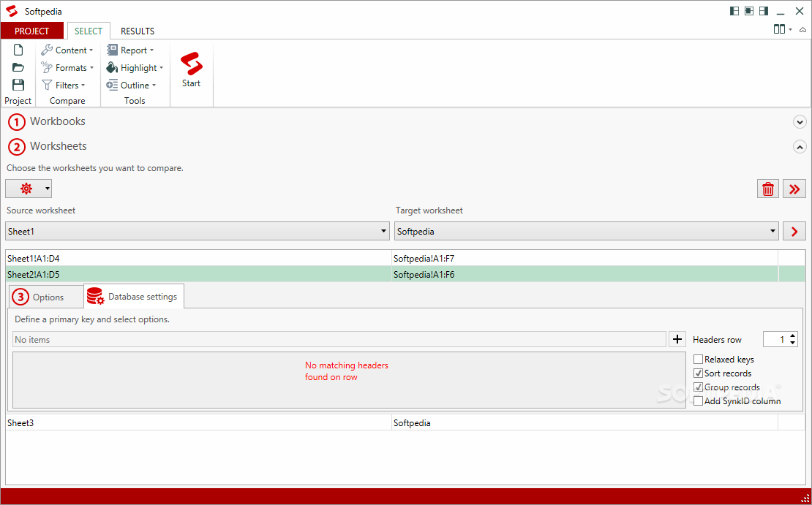
Task: Open the Source worksheet combo box
Action: [x=198, y=231]
